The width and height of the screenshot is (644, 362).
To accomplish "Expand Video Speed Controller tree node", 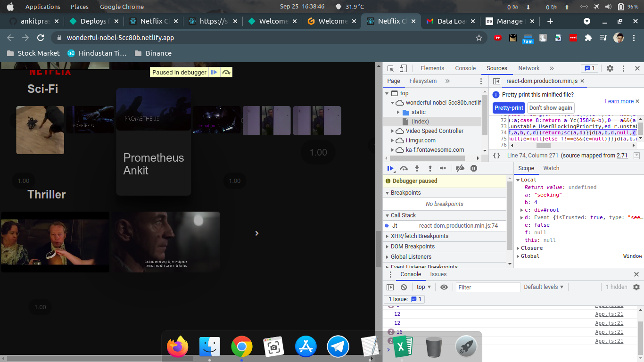I will (x=392, y=131).
